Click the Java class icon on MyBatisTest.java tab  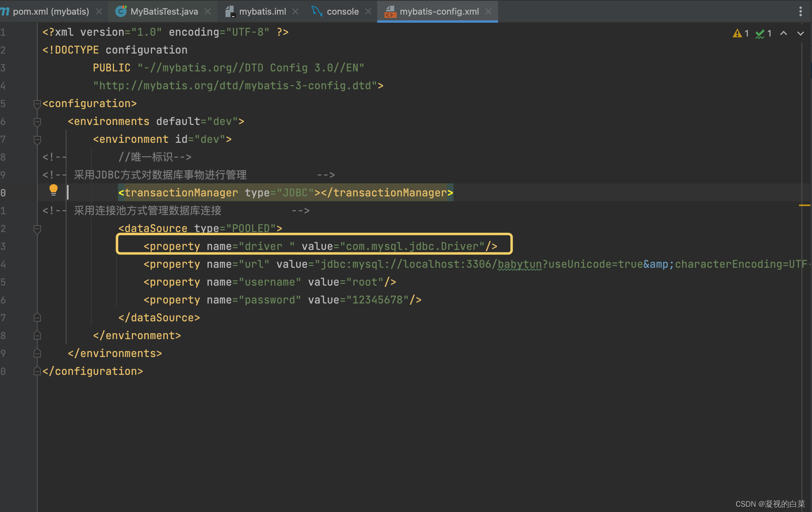[120, 11]
